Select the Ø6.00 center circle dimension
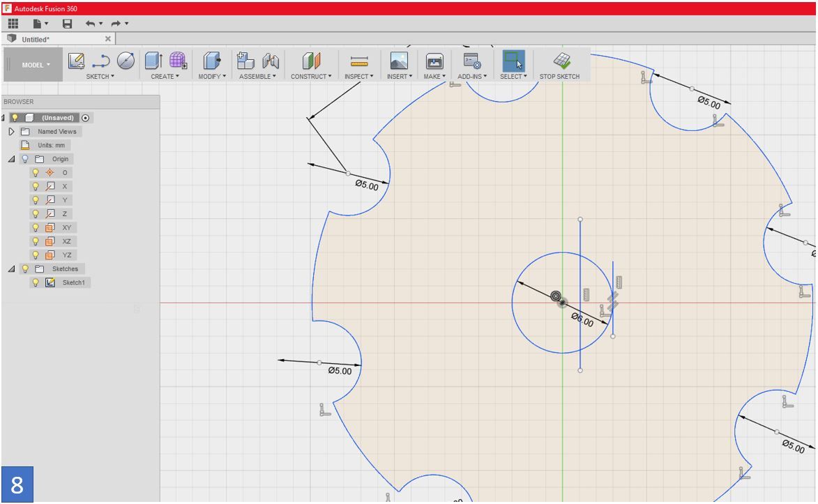Viewport: 818px width, 504px height. pyautogui.click(x=582, y=319)
